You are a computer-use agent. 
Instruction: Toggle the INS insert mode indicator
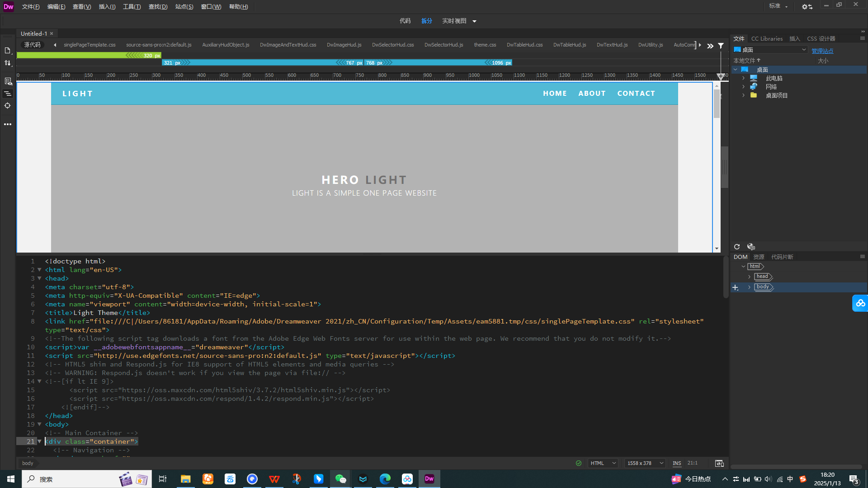click(x=677, y=463)
